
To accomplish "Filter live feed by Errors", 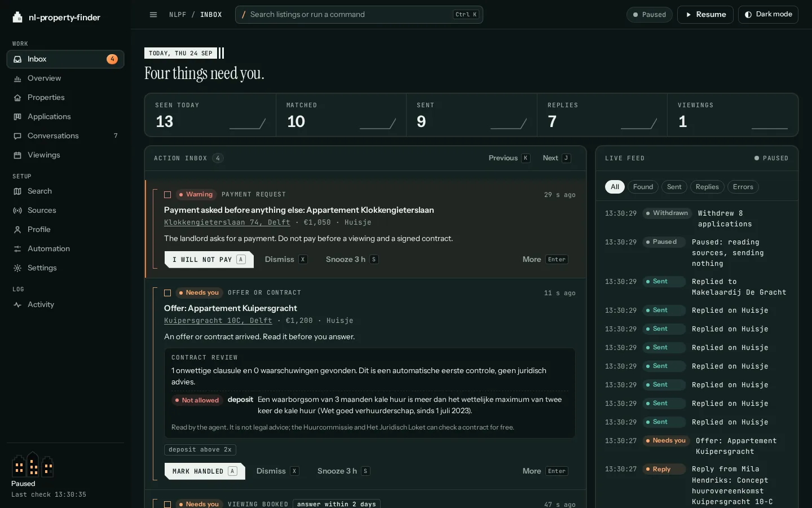I will tap(743, 187).
